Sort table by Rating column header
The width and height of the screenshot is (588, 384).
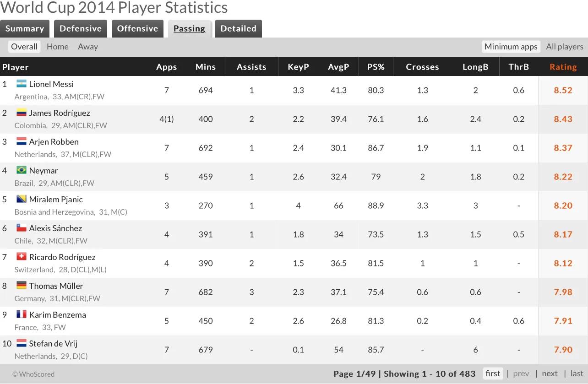(x=563, y=67)
